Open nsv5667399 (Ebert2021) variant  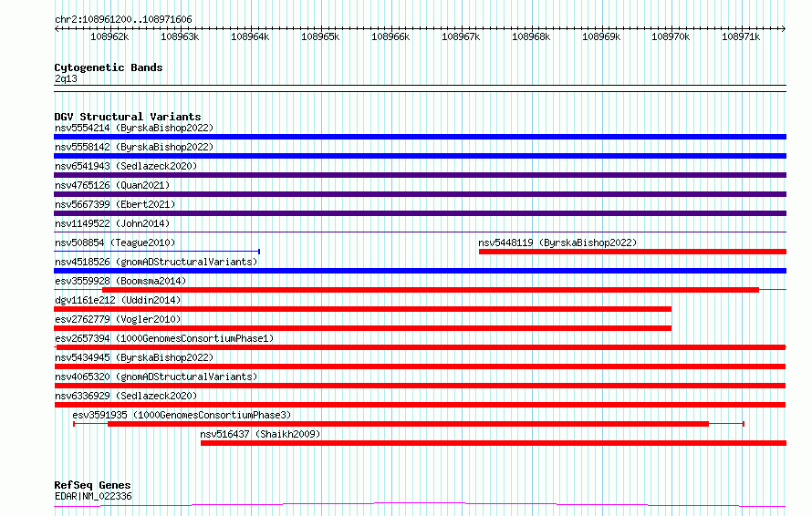[x=115, y=204]
